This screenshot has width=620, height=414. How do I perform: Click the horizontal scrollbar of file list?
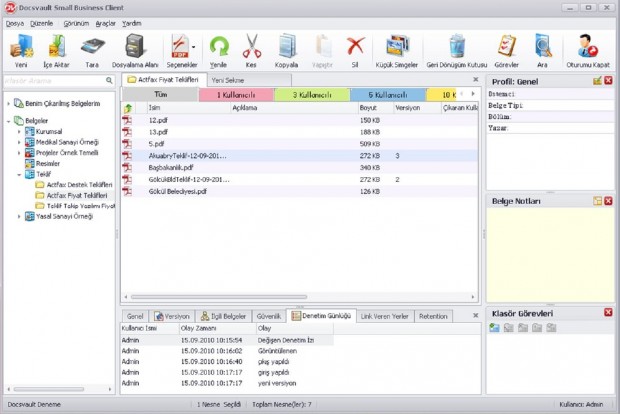219,297
